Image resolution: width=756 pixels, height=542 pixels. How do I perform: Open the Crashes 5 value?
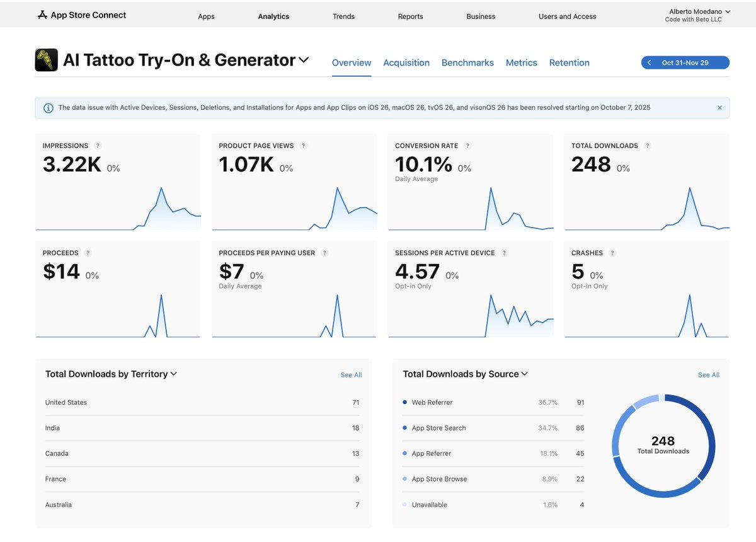click(578, 272)
